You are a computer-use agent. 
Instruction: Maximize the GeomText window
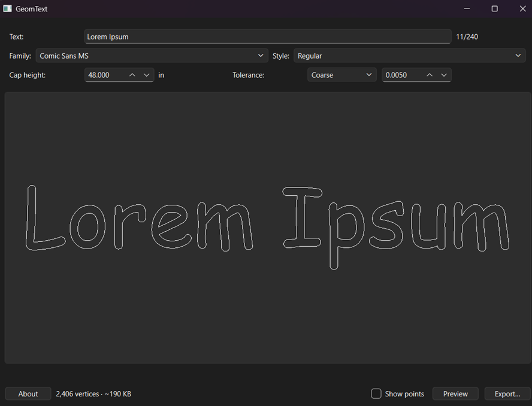coord(495,8)
